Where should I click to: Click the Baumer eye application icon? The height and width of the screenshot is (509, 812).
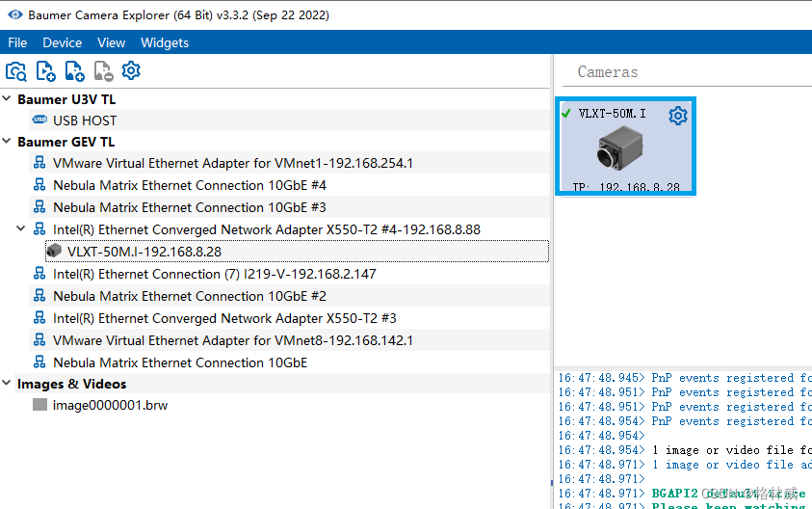pos(15,14)
